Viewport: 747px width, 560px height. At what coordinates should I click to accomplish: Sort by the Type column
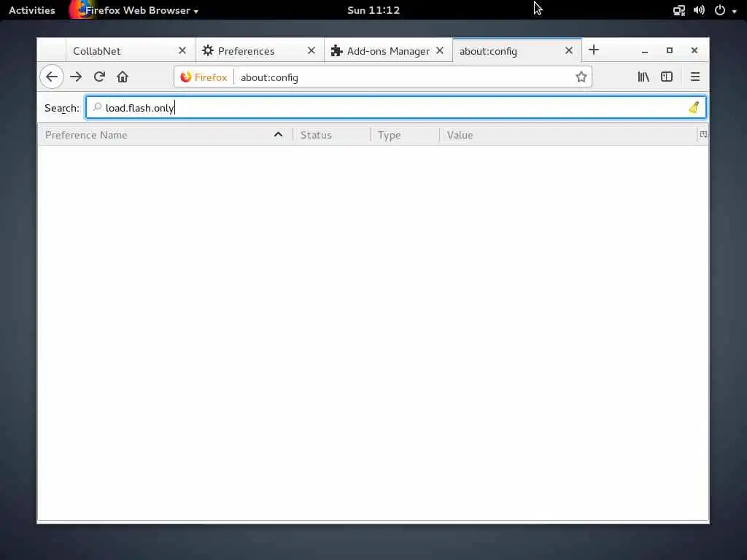[404, 135]
